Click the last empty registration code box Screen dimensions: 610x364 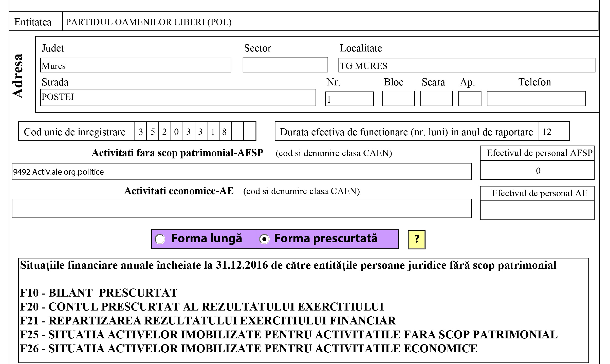point(250,131)
